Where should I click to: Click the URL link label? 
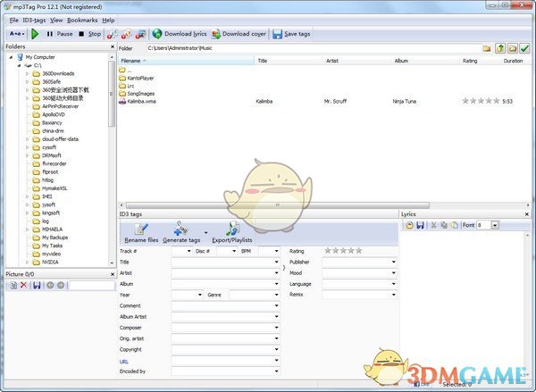124,362
